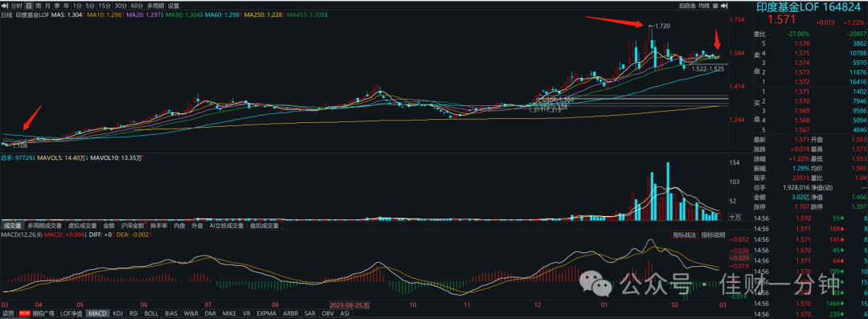The width and height of the screenshot is (868, 319).
Task: Open 指标说明 indicator description
Action: point(713,235)
